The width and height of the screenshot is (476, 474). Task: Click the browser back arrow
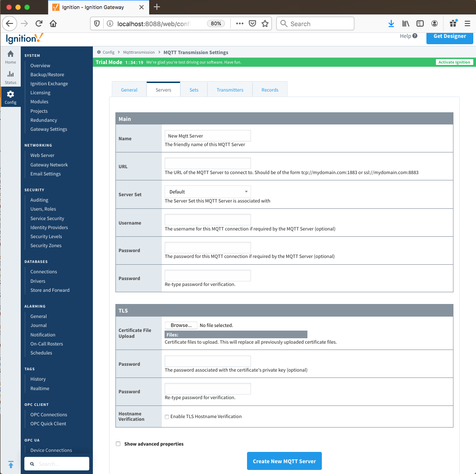tap(9, 23)
